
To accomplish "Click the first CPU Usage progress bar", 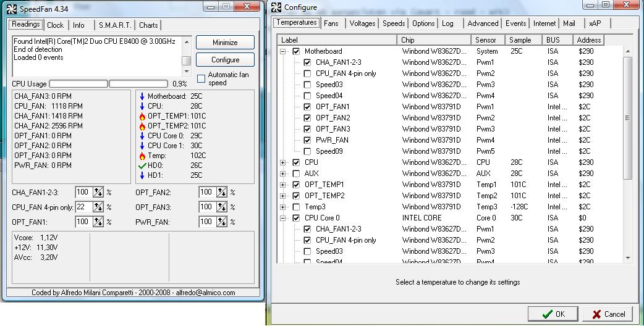I will click(x=78, y=84).
